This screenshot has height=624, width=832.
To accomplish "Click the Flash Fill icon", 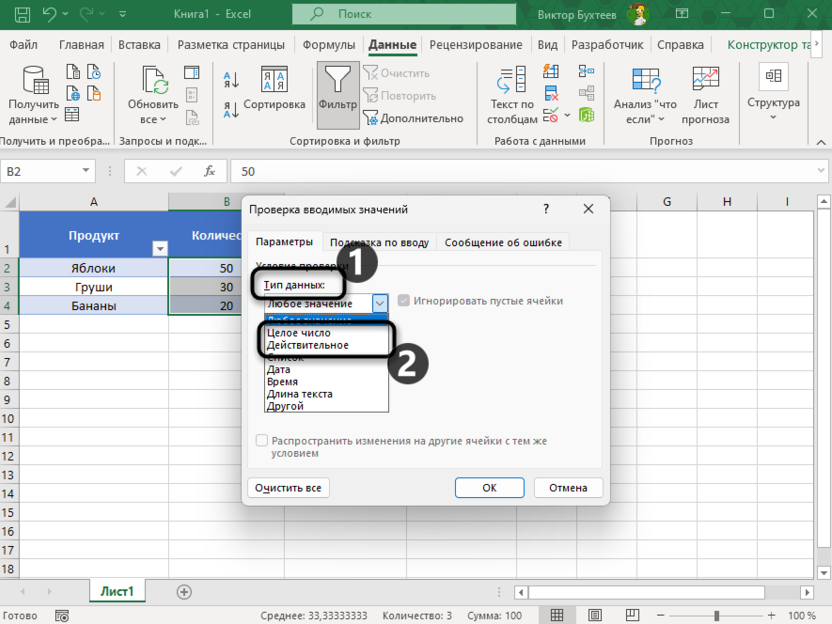I will coord(551,71).
